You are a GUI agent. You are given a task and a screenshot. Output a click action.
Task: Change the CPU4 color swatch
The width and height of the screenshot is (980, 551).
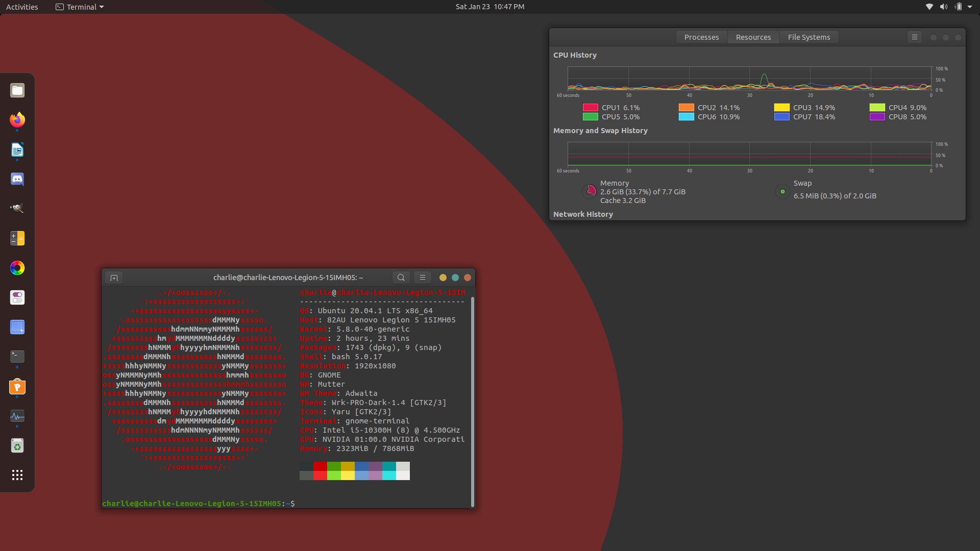877,108
